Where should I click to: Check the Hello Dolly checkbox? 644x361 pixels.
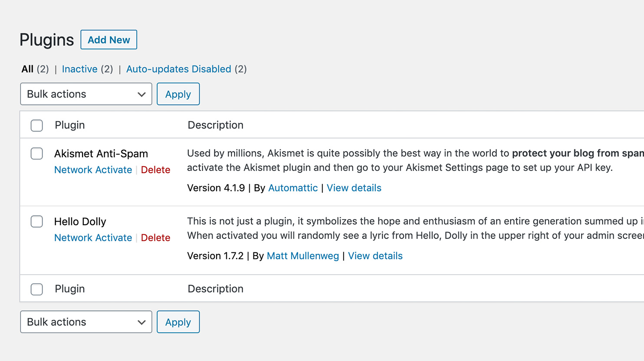point(37,221)
